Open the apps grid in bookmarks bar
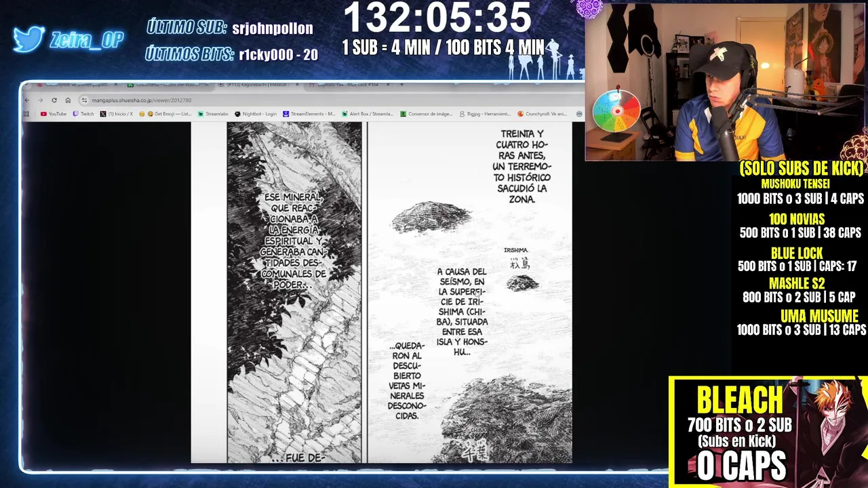The width and height of the screenshot is (868, 488). tap(28, 114)
